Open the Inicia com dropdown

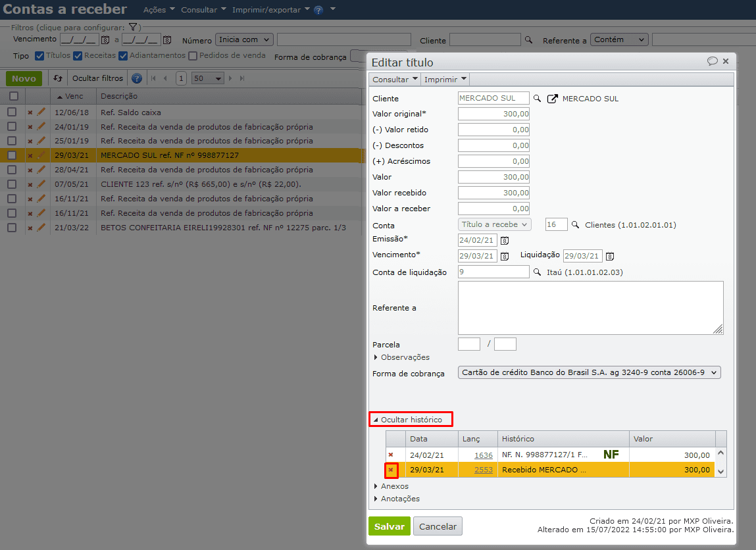pos(245,39)
